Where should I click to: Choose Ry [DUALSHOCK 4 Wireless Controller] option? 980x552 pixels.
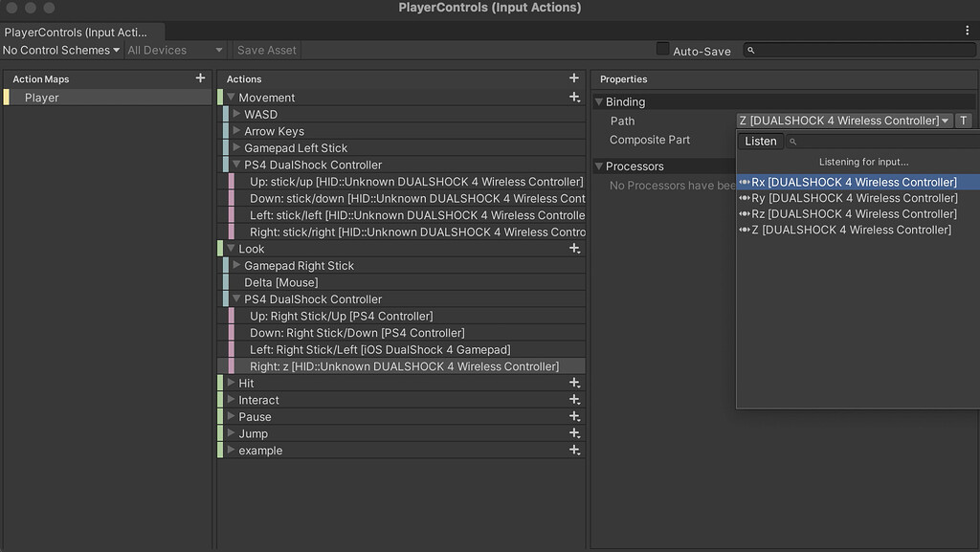(855, 198)
